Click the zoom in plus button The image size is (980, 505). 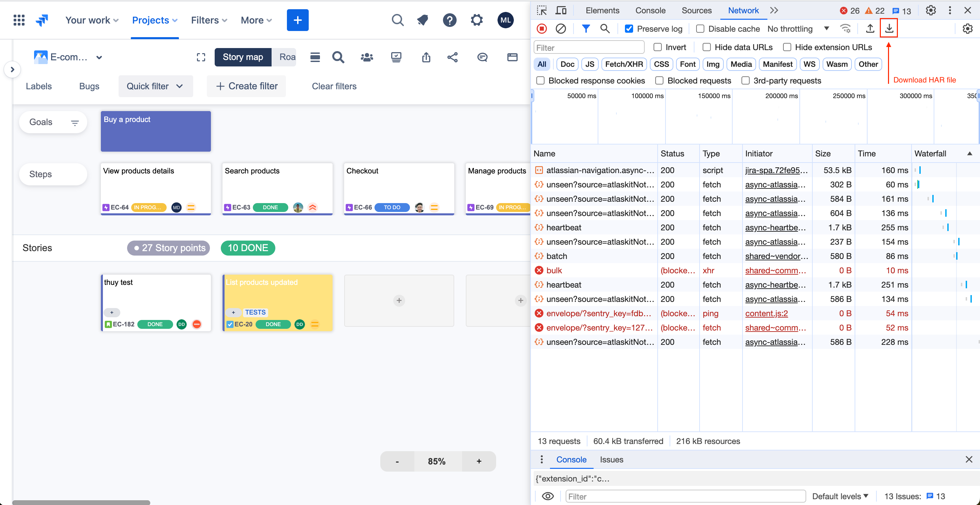[x=479, y=461]
